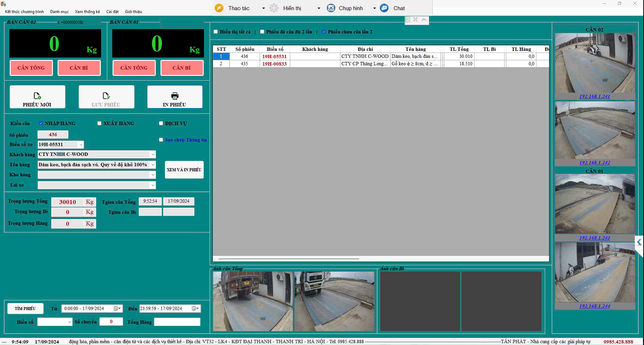Open the Biển số xe dropdown
The height and width of the screenshot is (345, 644).
[x=81, y=145]
